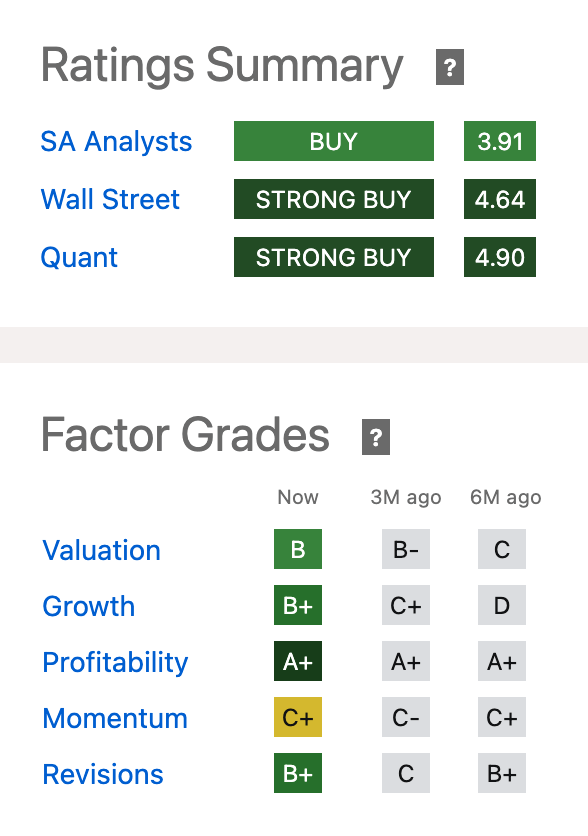Select the 6M ago column header
Screen dimensions: 588x836
click(x=505, y=497)
